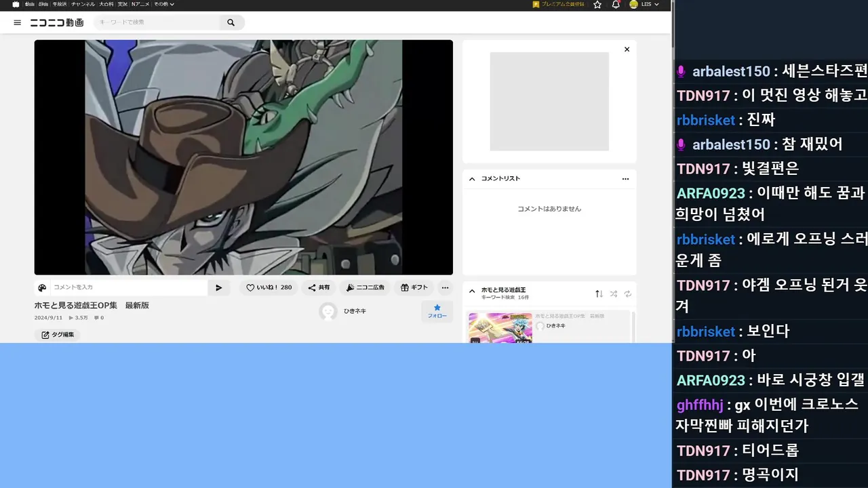Click ひきネキ in the playlist item
Viewport: 868px width, 488px height.
(555, 326)
